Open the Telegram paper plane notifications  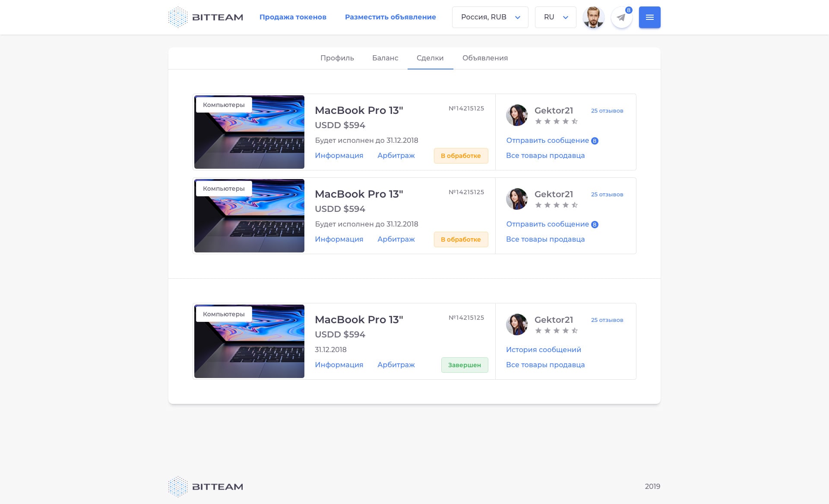pyautogui.click(x=621, y=18)
